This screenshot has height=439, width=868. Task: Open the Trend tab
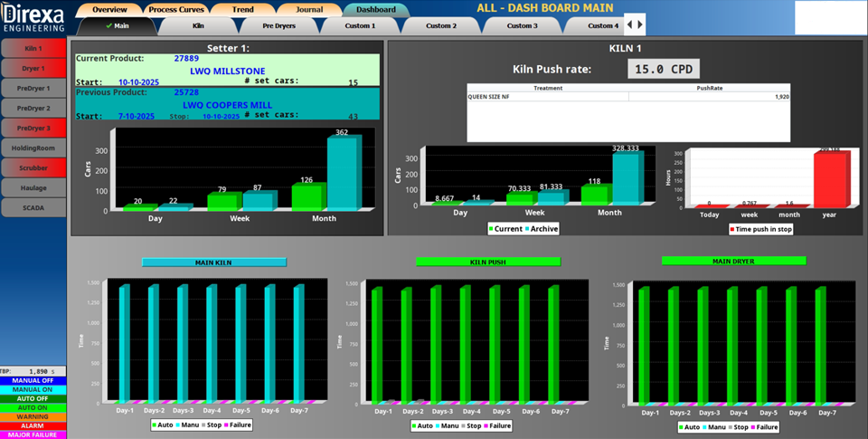point(243,9)
